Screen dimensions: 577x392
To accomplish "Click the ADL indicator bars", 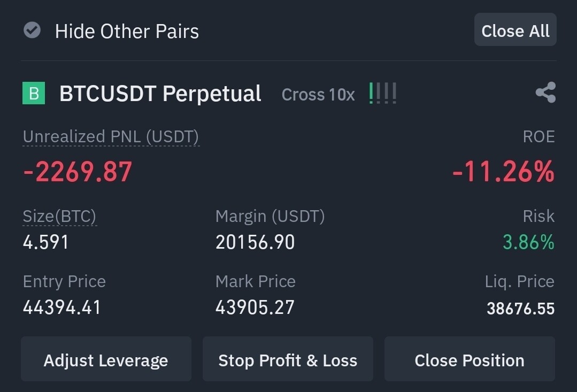I will 383,94.
